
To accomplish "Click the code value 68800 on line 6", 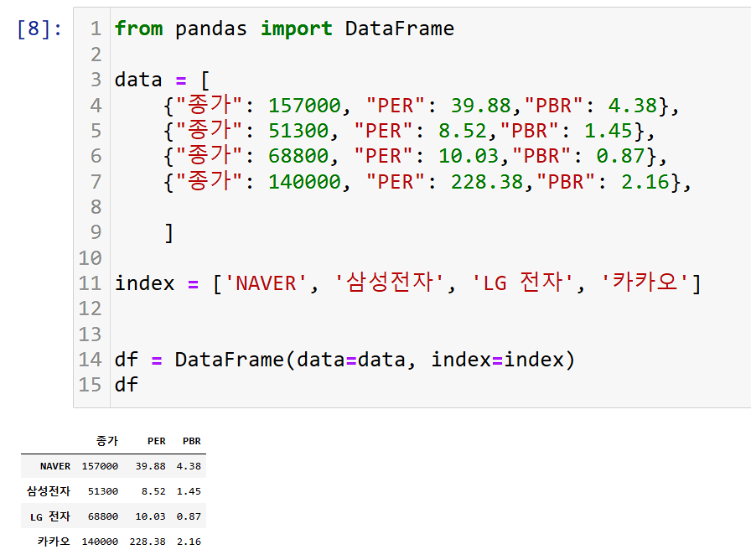I will click(298, 156).
